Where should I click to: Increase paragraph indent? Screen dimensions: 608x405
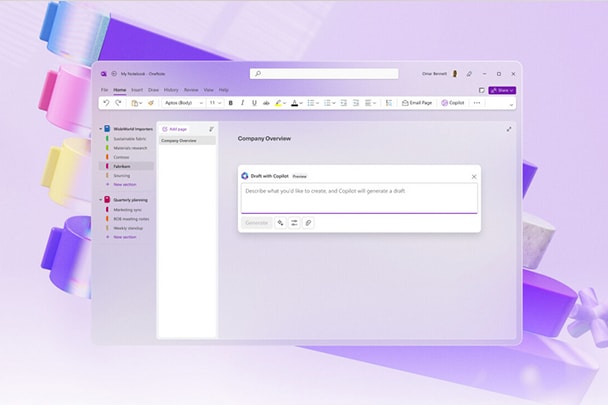[x=356, y=103]
